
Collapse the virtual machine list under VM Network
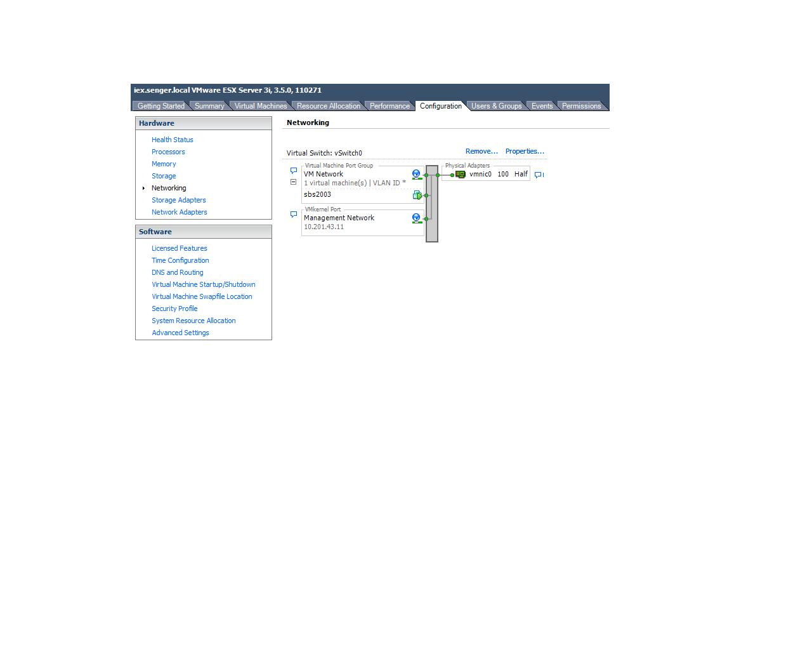[293, 182]
